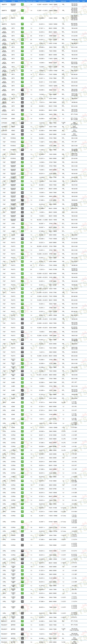Select engine code 940 A2.000 in MiTo row
The height and width of the screenshot is (644, 87).
(74, 71)
